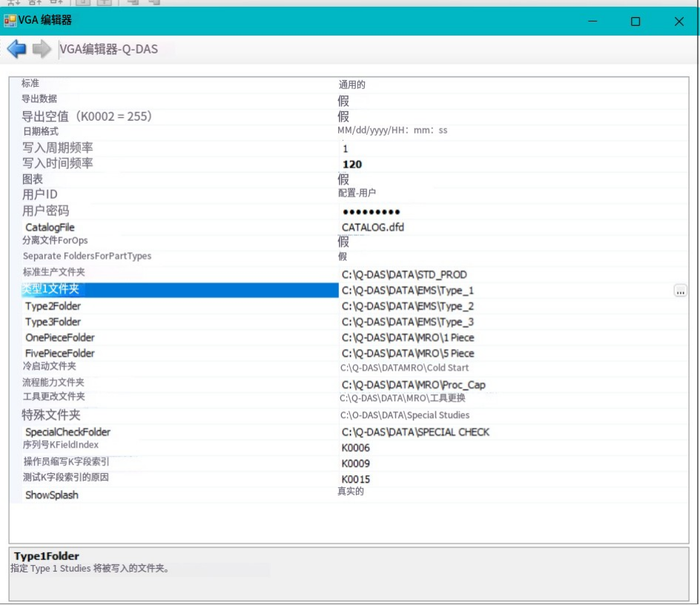Select the Type2Folder property label
The width and height of the screenshot is (700, 605).
tap(53, 306)
